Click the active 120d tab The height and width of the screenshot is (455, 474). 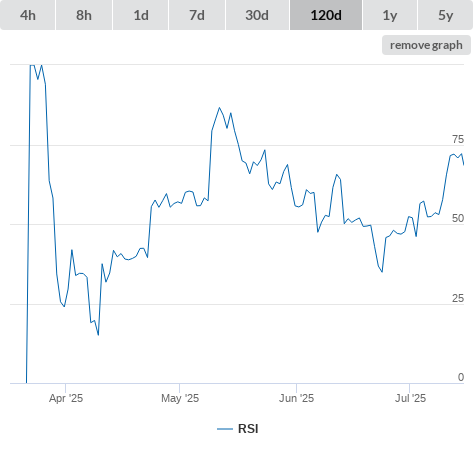click(x=326, y=15)
